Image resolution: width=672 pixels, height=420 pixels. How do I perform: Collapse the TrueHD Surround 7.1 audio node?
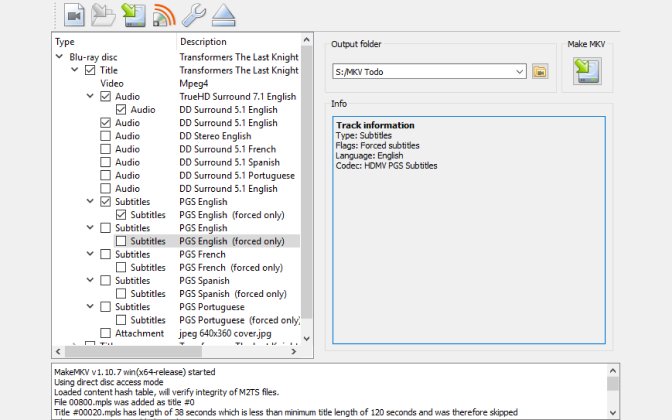[x=90, y=96]
